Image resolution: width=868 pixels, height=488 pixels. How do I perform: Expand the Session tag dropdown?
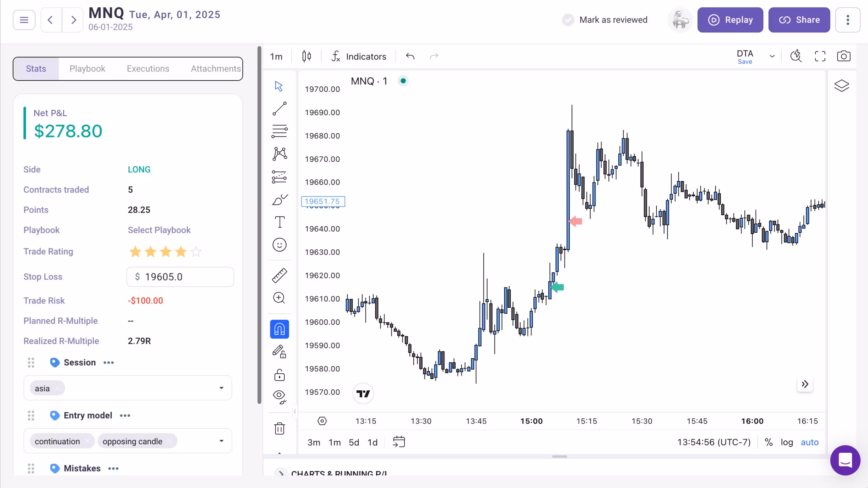pos(221,388)
